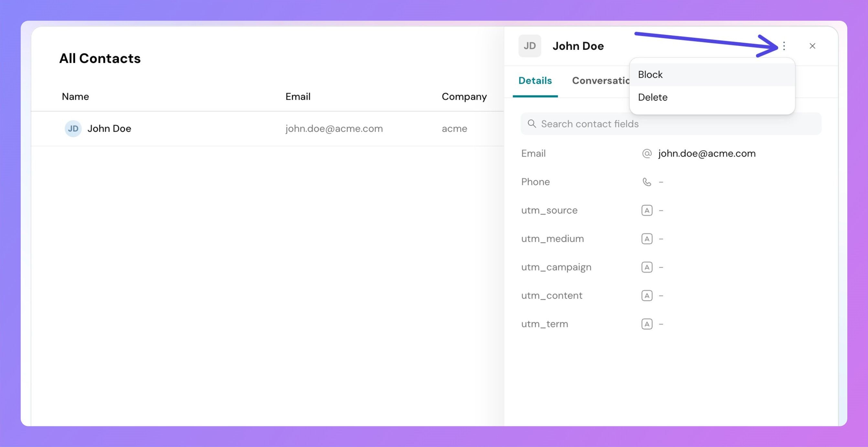Click the text-type icon for utm_medium
This screenshot has width=868, height=447.
click(x=646, y=239)
